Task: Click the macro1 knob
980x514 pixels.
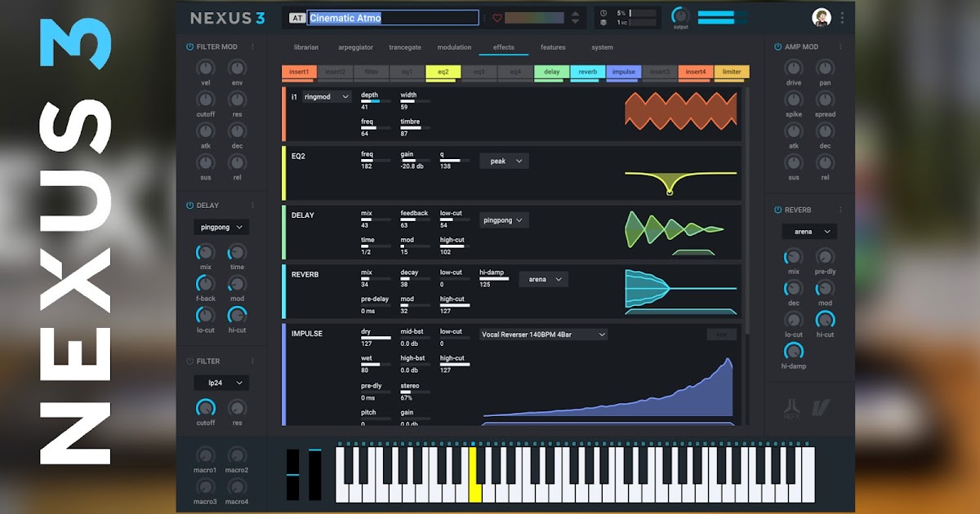Action: pyautogui.click(x=206, y=455)
